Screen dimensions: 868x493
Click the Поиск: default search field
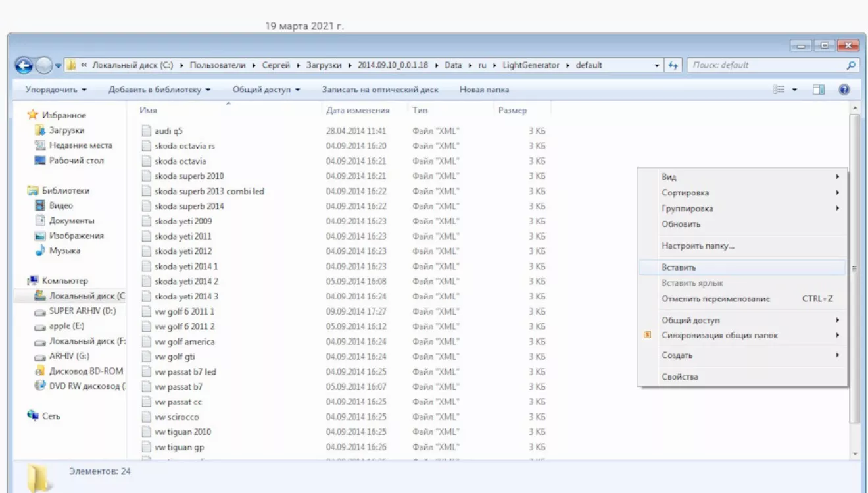(x=763, y=65)
